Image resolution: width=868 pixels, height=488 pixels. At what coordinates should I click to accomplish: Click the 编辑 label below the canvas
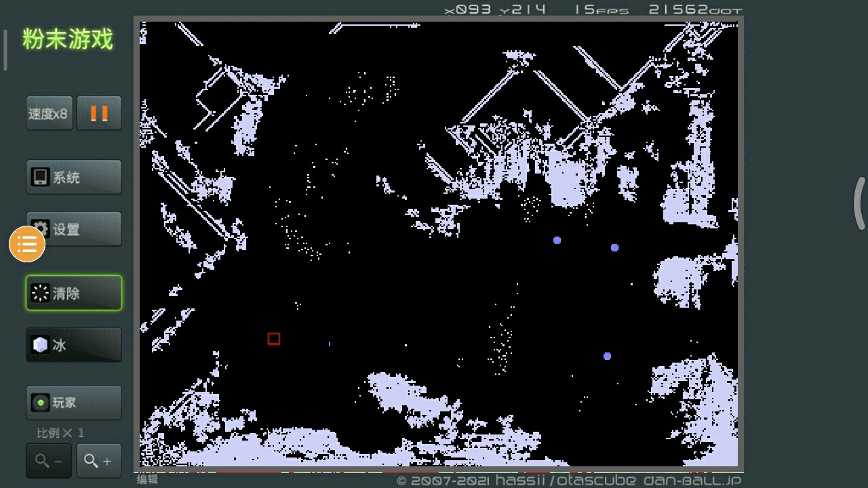(147, 480)
